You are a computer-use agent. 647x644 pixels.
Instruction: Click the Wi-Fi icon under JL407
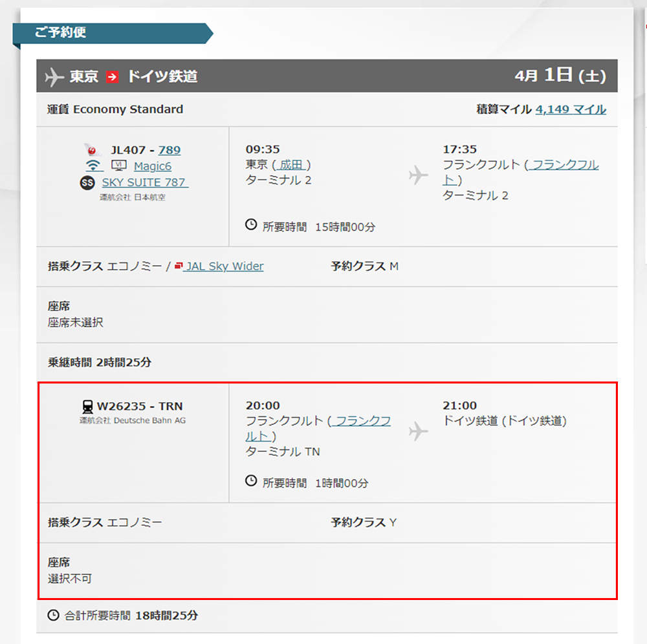[x=94, y=166]
